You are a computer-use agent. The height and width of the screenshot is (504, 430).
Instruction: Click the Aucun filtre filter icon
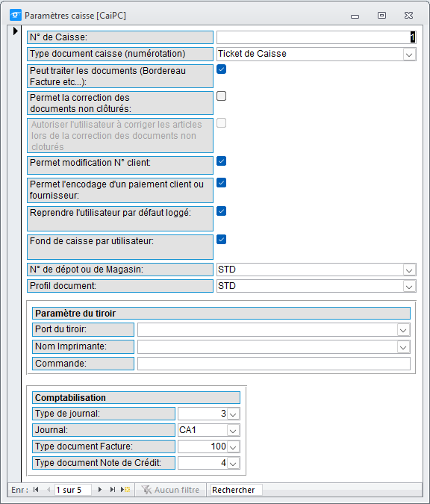tap(146, 490)
